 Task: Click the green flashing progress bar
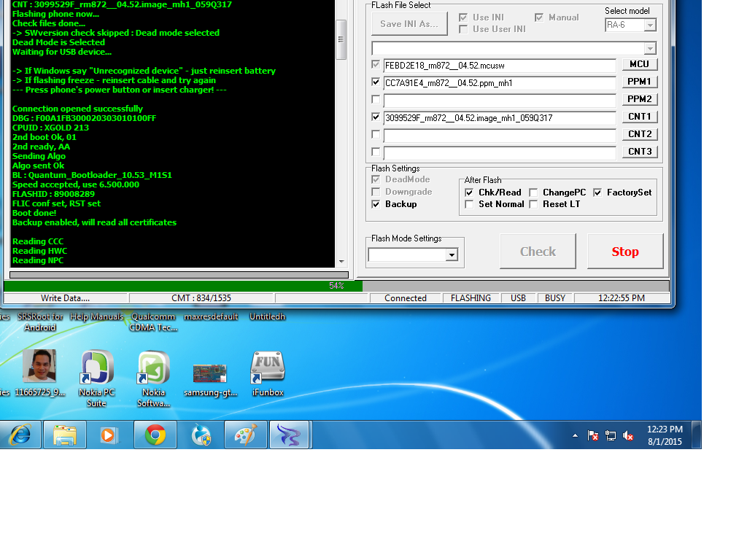click(182, 286)
